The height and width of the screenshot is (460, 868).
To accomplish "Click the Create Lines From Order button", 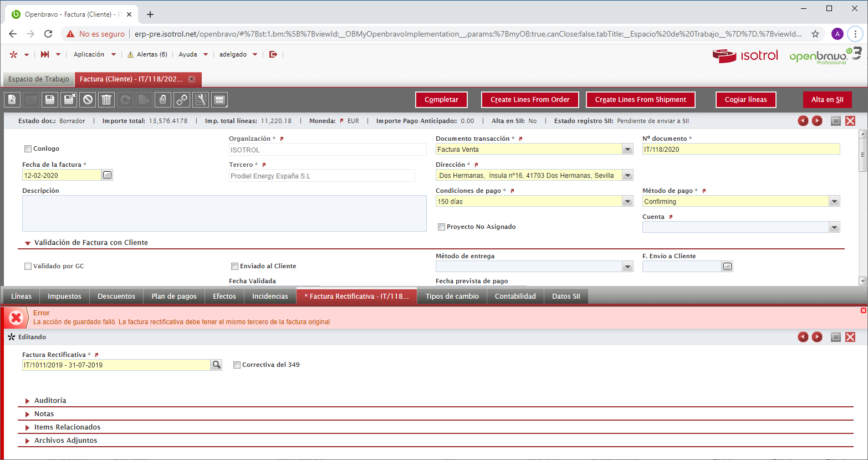I will 530,100.
